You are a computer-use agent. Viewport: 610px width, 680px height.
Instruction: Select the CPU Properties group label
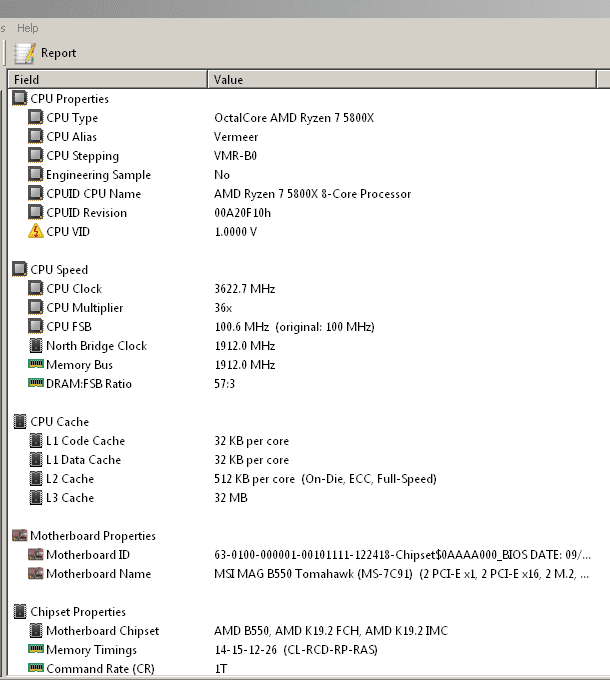pyautogui.click(x=69, y=99)
